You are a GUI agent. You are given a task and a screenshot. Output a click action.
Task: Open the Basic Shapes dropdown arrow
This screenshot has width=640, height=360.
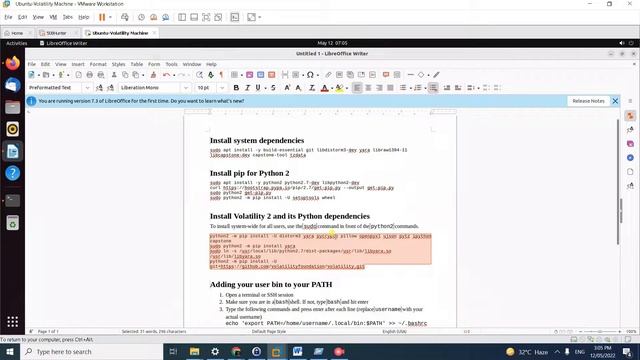(x=428, y=75)
